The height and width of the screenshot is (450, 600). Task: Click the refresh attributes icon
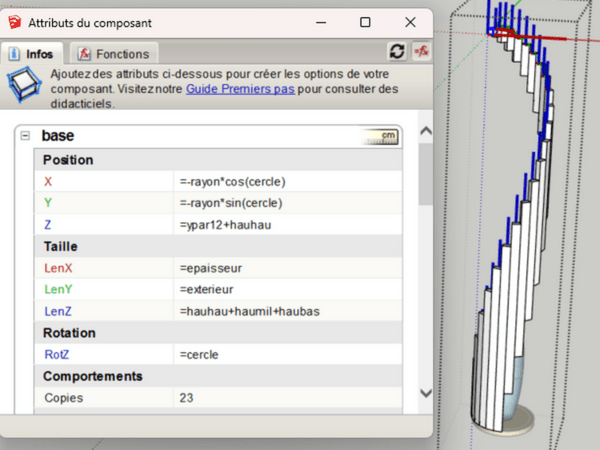(x=397, y=51)
